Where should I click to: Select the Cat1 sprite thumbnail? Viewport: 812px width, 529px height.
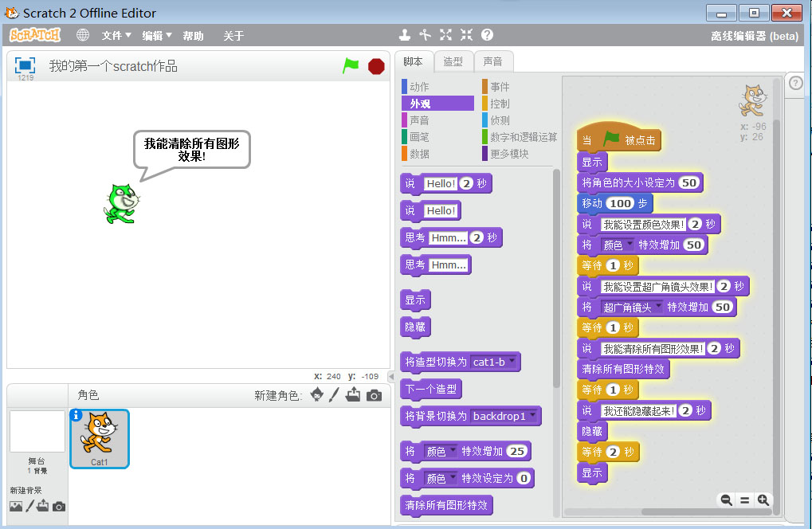point(100,439)
